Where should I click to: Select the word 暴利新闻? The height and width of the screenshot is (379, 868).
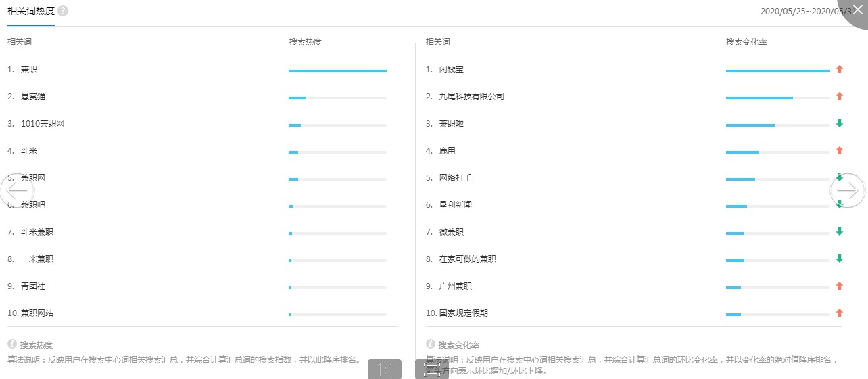tap(456, 205)
